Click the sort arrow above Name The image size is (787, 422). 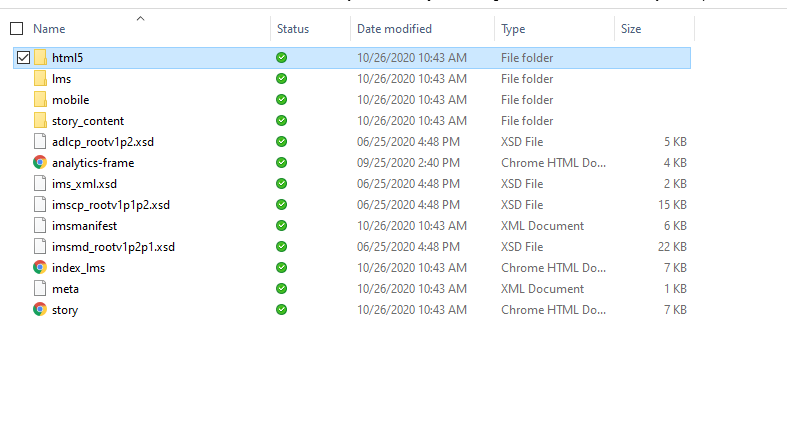click(x=140, y=18)
